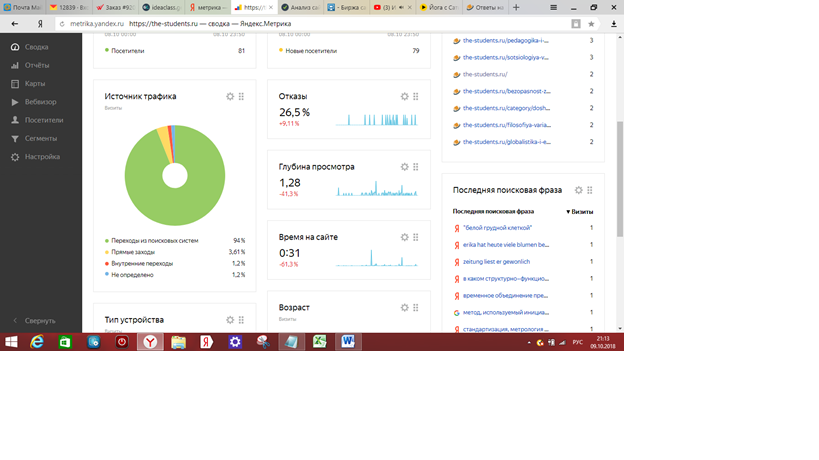
Task: Open link the-students.ru/globalistika-i-e...
Action: tap(507, 142)
